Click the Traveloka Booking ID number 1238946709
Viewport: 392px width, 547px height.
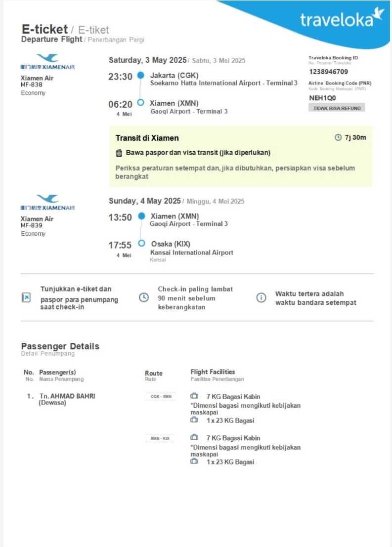point(328,72)
